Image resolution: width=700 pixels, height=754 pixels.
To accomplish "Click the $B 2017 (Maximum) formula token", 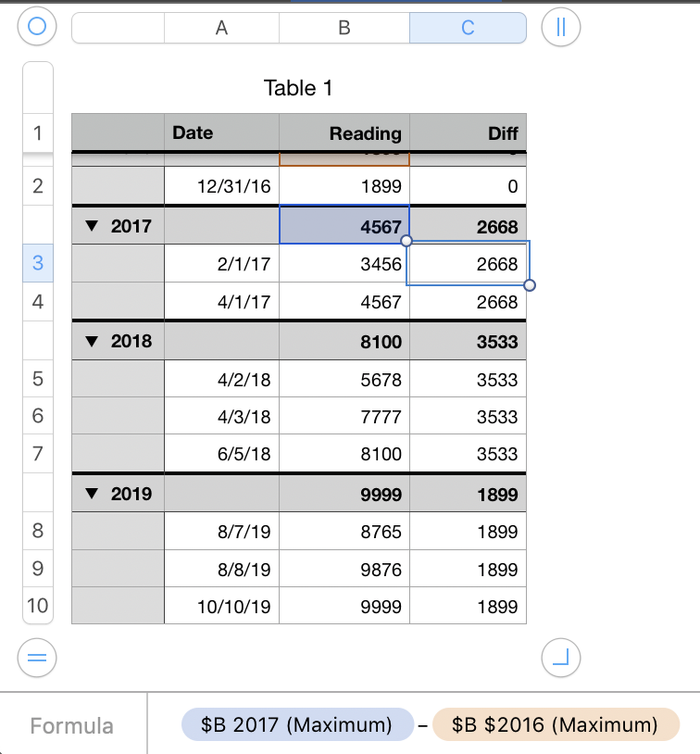I will click(297, 725).
